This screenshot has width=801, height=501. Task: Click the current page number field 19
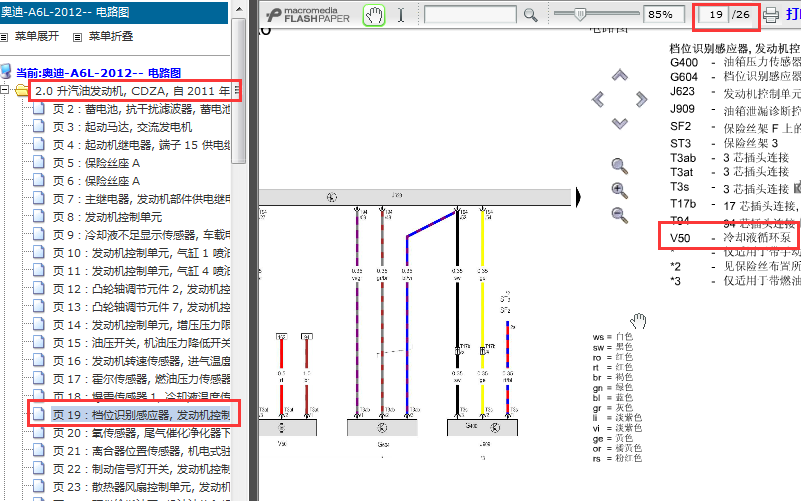[712, 15]
